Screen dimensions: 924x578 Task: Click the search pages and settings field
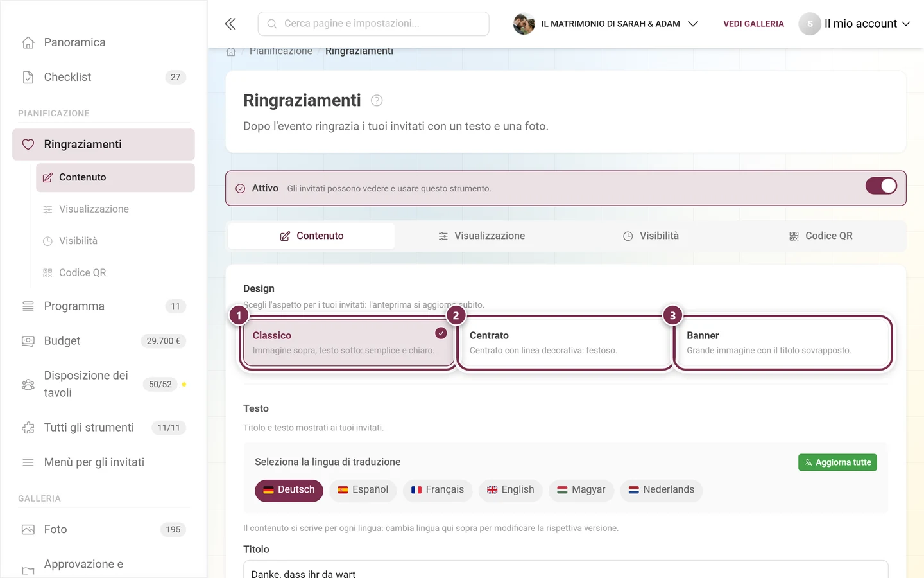pyautogui.click(x=373, y=24)
